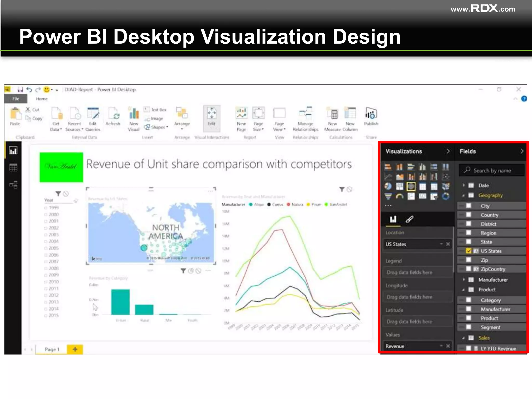
Task: Click the Cut scissors icon
Action: 28,110
